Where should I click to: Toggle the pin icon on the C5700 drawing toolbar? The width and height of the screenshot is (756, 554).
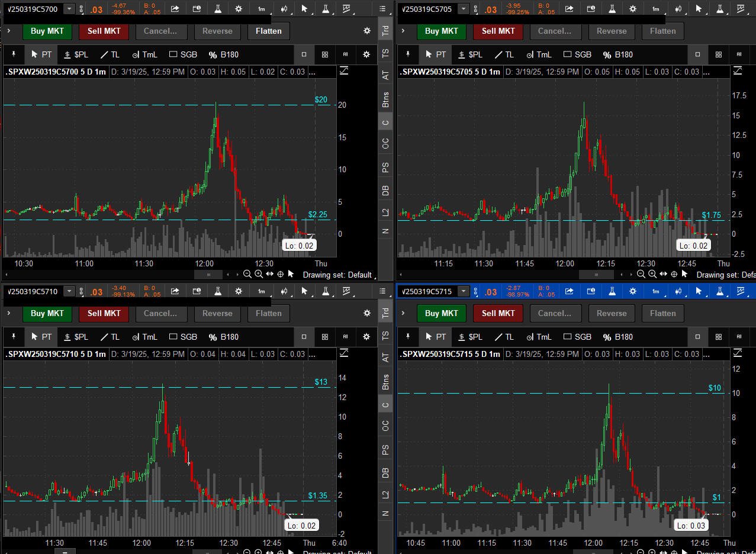[x=14, y=54]
